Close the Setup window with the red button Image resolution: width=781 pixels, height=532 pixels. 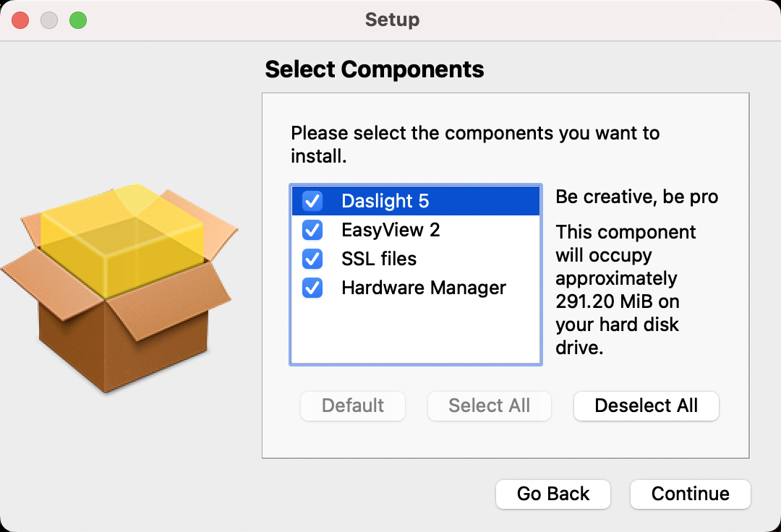(x=20, y=20)
